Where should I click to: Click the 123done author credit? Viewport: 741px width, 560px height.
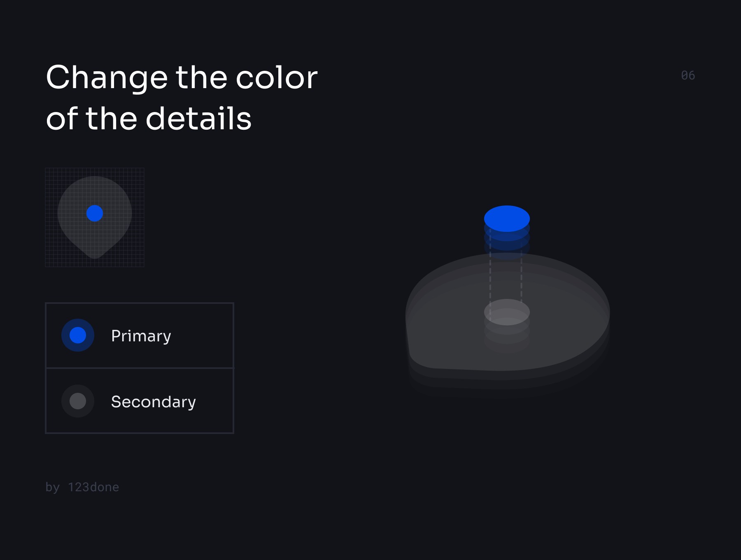pyautogui.click(x=93, y=487)
